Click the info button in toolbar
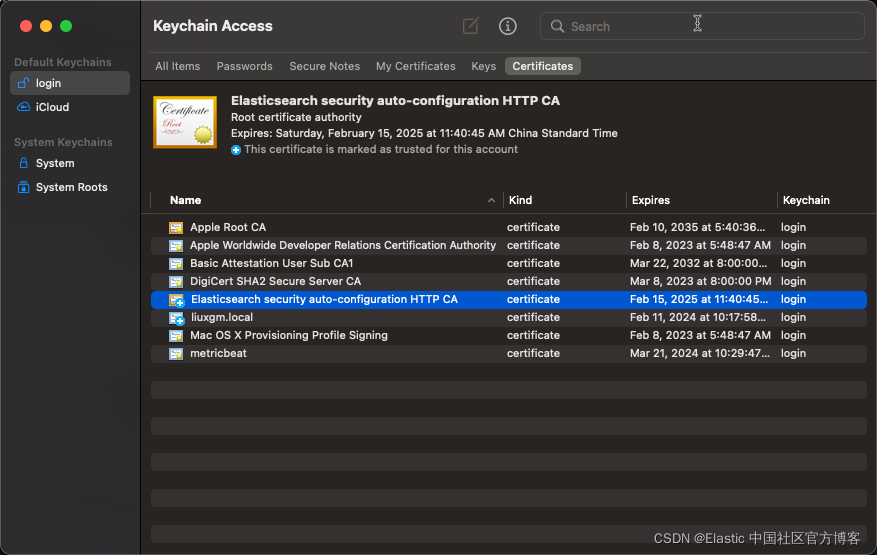Image resolution: width=877 pixels, height=555 pixels. coord(508,26)
